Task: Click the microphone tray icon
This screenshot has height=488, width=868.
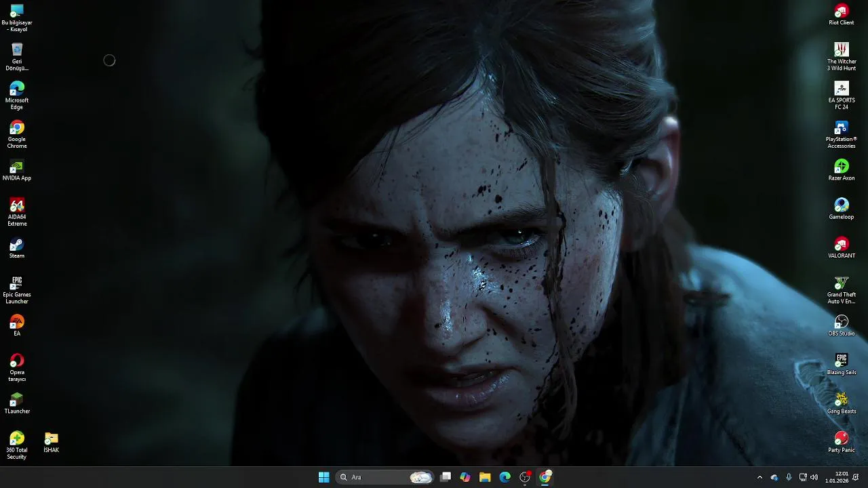Action: (x=789, y=477)
